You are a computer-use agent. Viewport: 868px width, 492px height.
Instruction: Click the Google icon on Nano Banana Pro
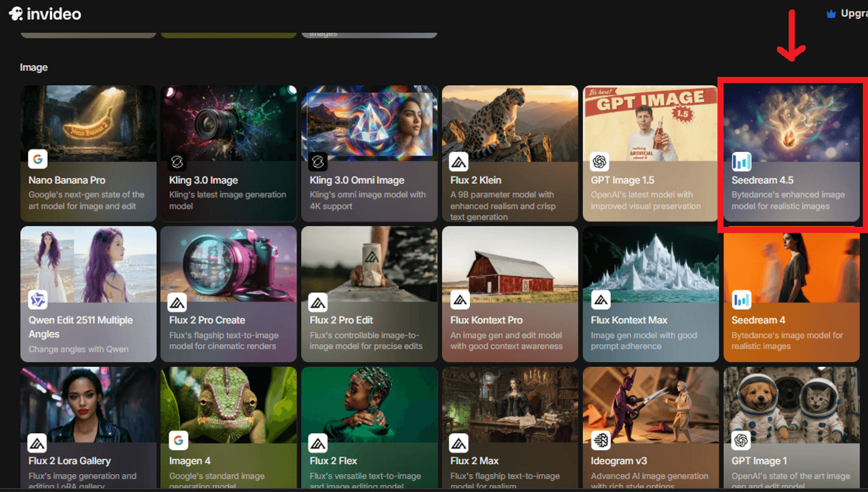point(38,159)
